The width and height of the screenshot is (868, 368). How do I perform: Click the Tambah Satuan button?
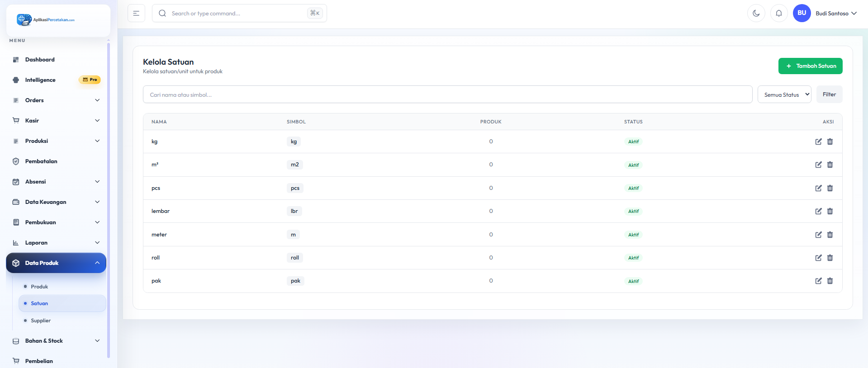[x=810, y=66]
